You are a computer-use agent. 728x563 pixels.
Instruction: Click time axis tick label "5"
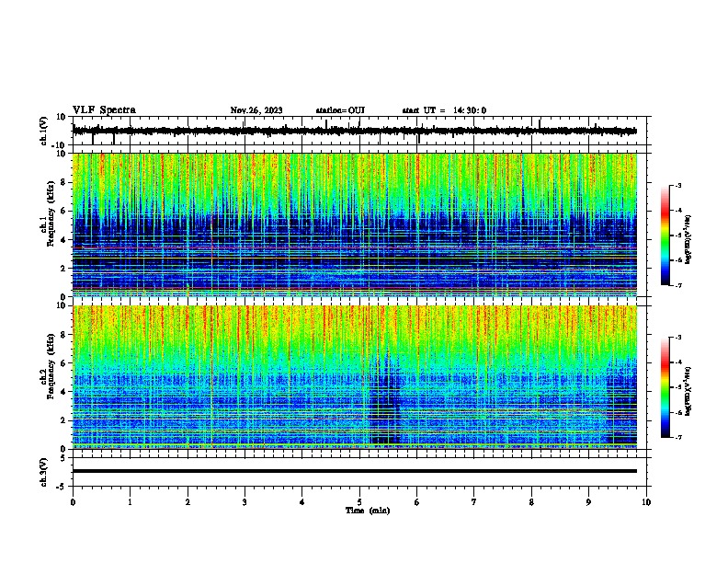coord(359,501)
